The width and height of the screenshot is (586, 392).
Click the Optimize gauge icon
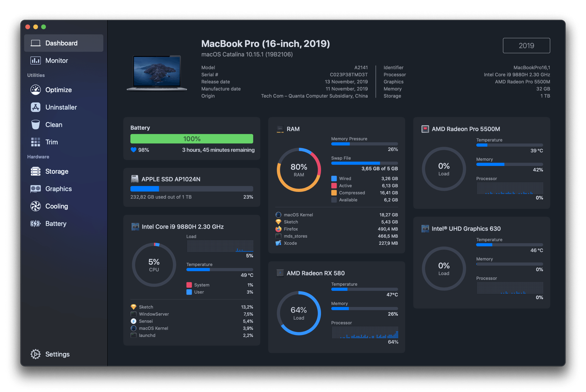pos(35,90)
